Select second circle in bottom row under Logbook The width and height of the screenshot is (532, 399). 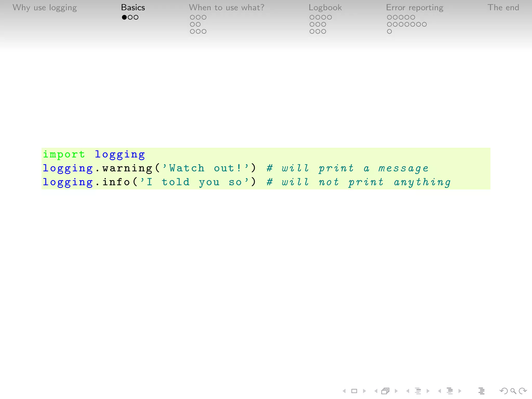coord(318,31)
